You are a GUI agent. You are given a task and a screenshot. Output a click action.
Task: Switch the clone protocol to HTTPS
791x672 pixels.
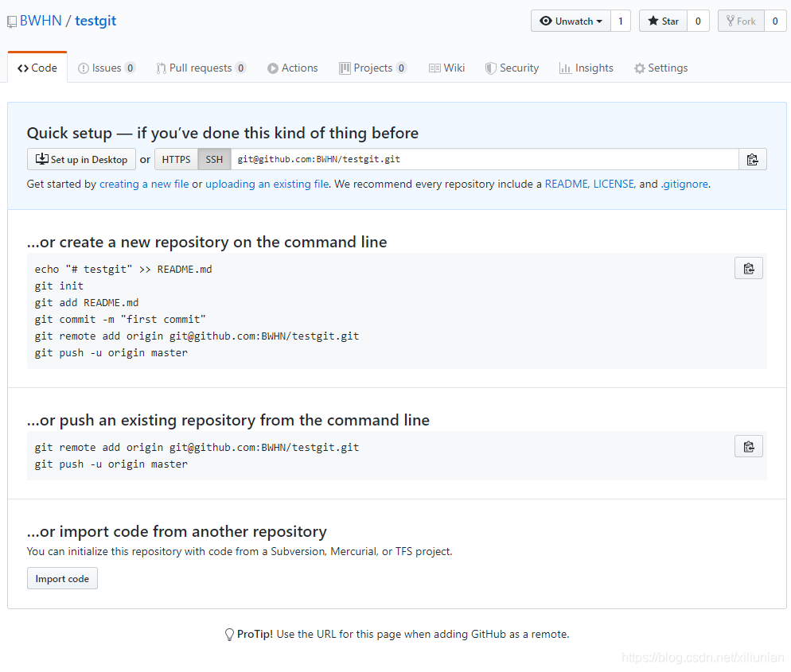tap(175, 159)
